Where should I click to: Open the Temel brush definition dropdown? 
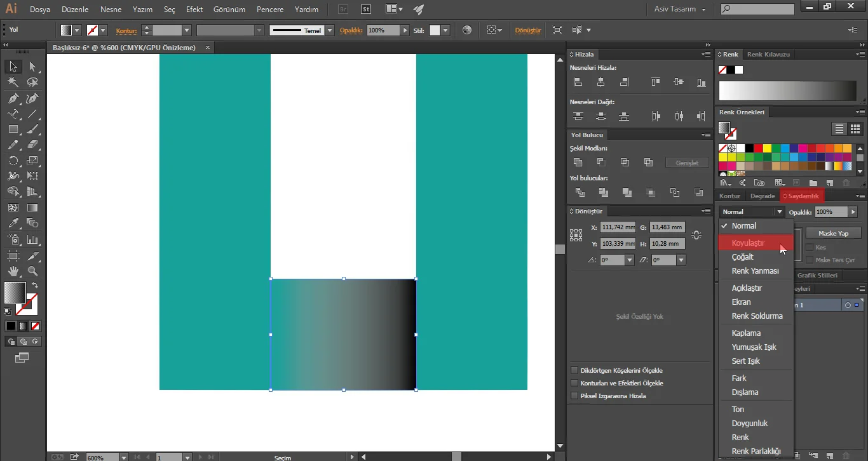pyautogui.click(x=329, y=30)
